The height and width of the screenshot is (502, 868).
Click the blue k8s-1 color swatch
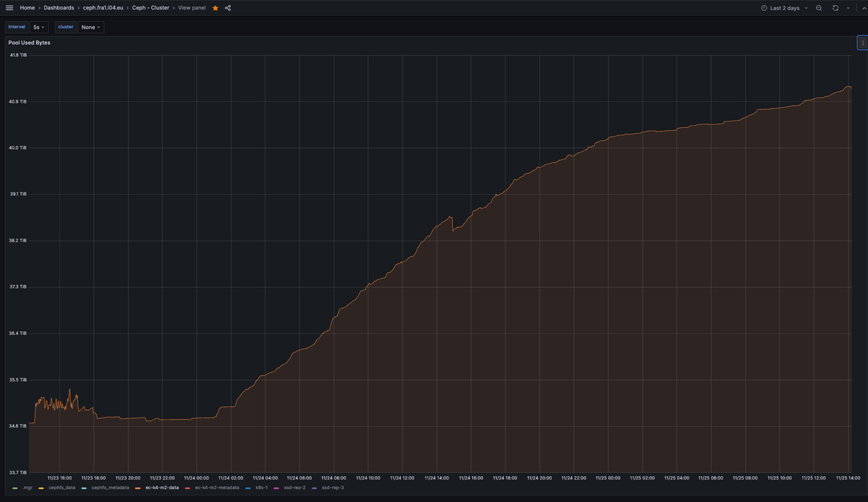pos(248,488)
